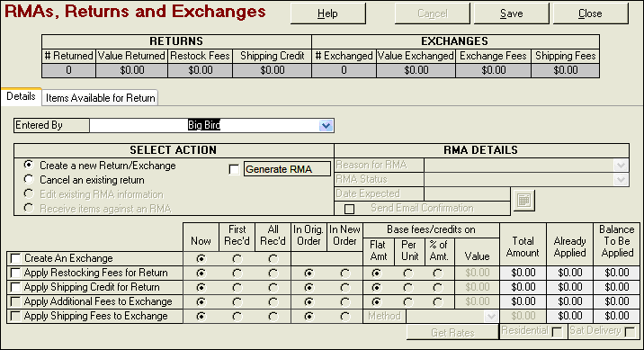Open the Items Available for Return tab
The image size is (644, 350).
[x=100, y=98]
